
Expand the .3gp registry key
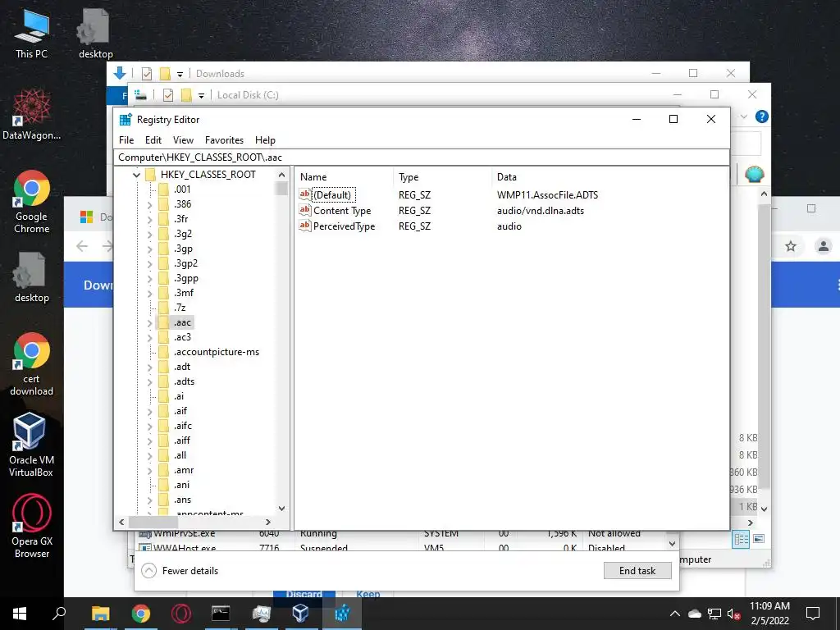click(x=149, y=249)
